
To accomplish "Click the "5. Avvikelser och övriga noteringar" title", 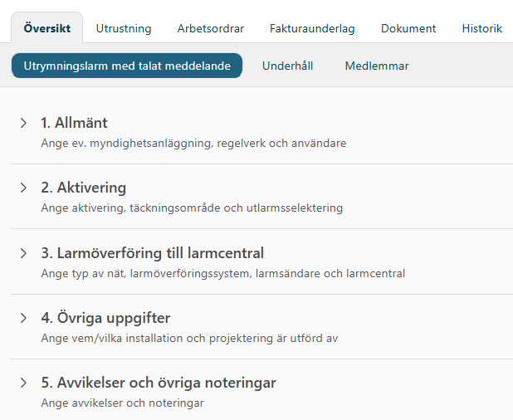I will pos(158,383).
